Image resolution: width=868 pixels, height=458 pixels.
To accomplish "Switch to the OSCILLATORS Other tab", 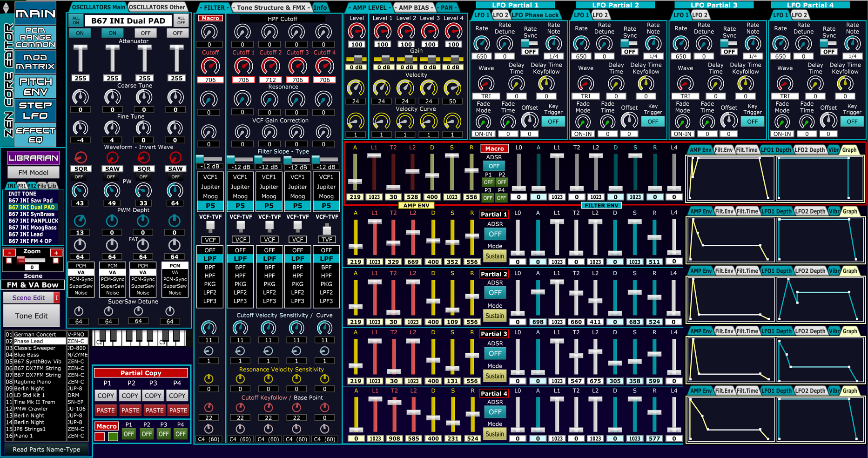I will 157,7.
